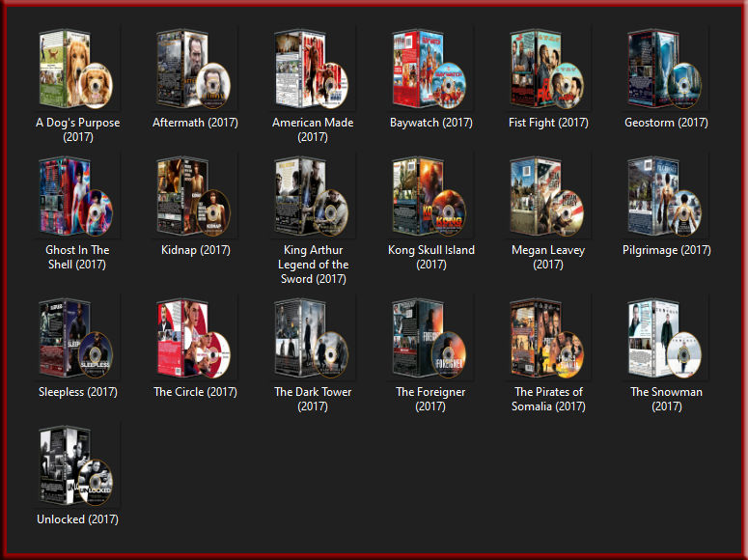
Task: Select the Aftermath (2017) folder icon
Action: pyautogui.click(x=194, y=70)
